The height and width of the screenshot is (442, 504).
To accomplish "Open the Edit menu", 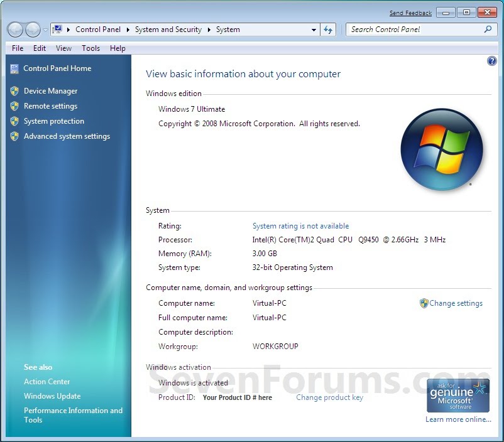I will [x=39, y=48].
